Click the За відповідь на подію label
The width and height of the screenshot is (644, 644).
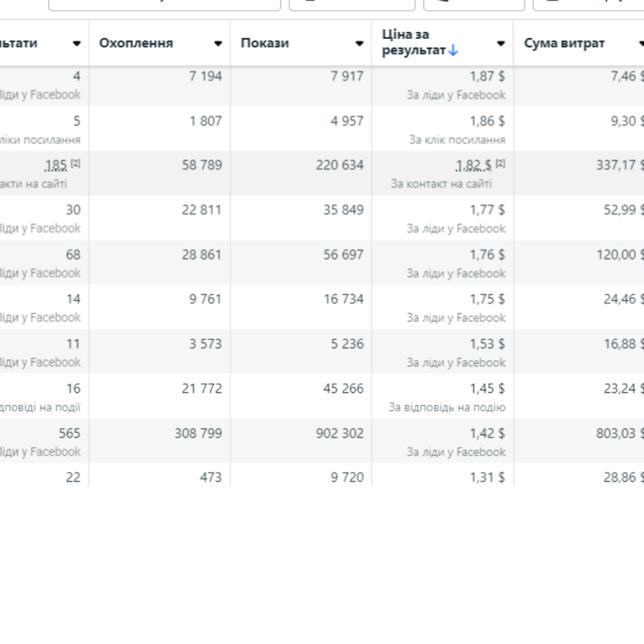point(447,407)
